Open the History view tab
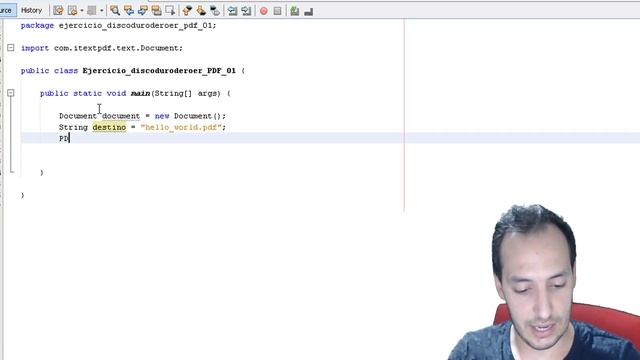 click(x=31, y=10)
